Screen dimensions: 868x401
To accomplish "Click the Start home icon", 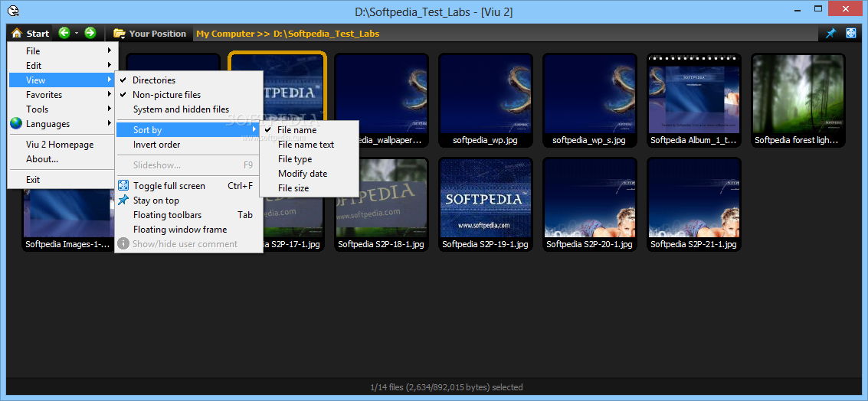I will pos(17,33).
